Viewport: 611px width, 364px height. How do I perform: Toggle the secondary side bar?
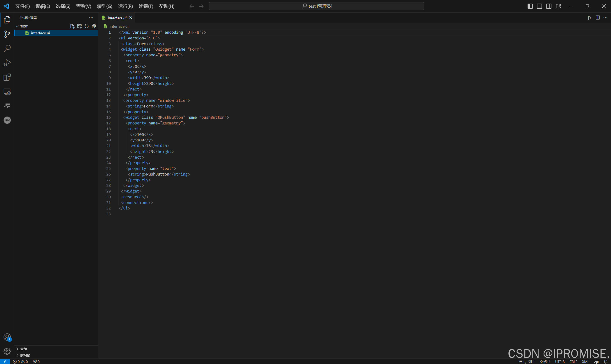pyautogui.click(x=549, y=6)
